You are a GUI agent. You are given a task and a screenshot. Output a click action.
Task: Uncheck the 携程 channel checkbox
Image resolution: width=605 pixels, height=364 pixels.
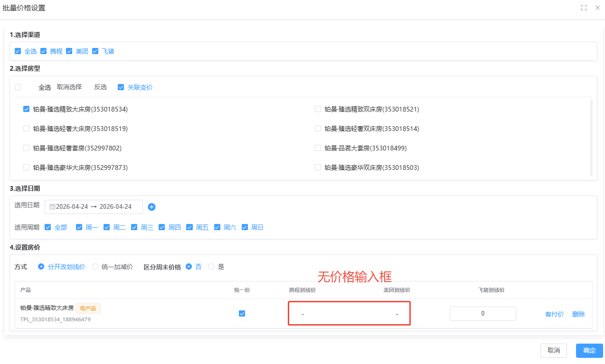(44, 51)
